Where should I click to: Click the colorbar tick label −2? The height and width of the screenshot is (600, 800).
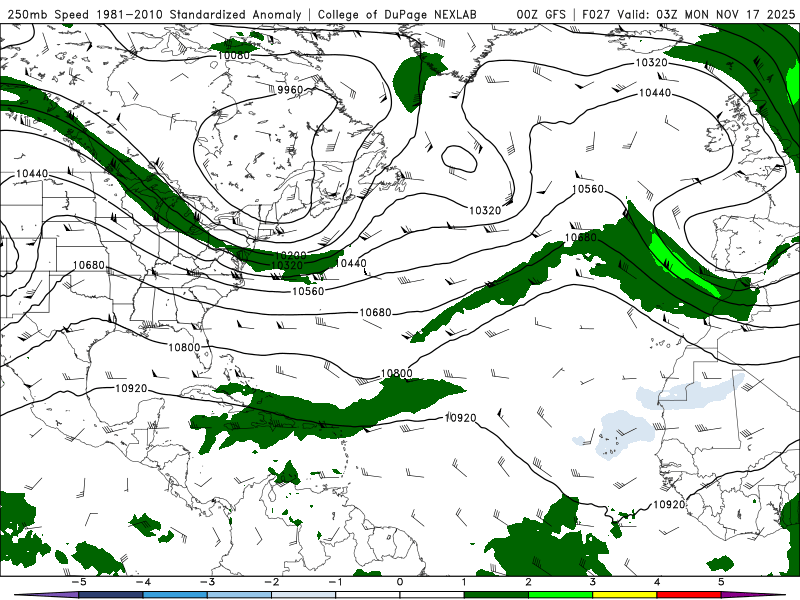(271, 582)
